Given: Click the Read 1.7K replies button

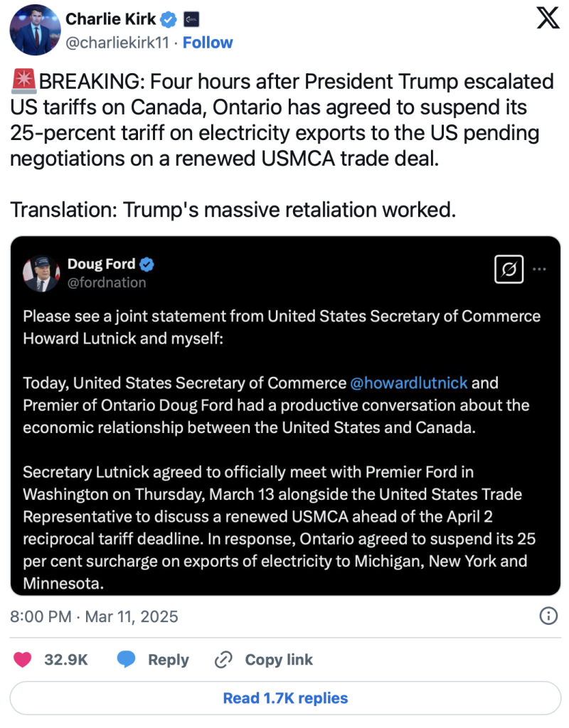Looking at the screenshot, I should pyautogui.click(x=284, y=698).
